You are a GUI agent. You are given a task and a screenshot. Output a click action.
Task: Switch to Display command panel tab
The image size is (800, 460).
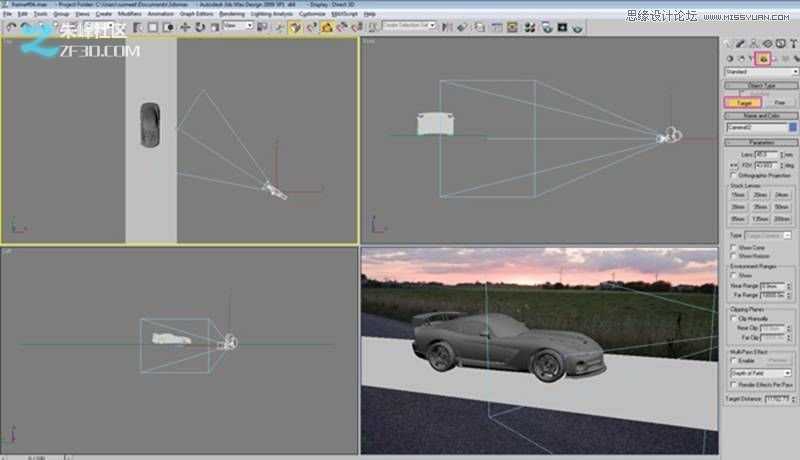point(780,44)
